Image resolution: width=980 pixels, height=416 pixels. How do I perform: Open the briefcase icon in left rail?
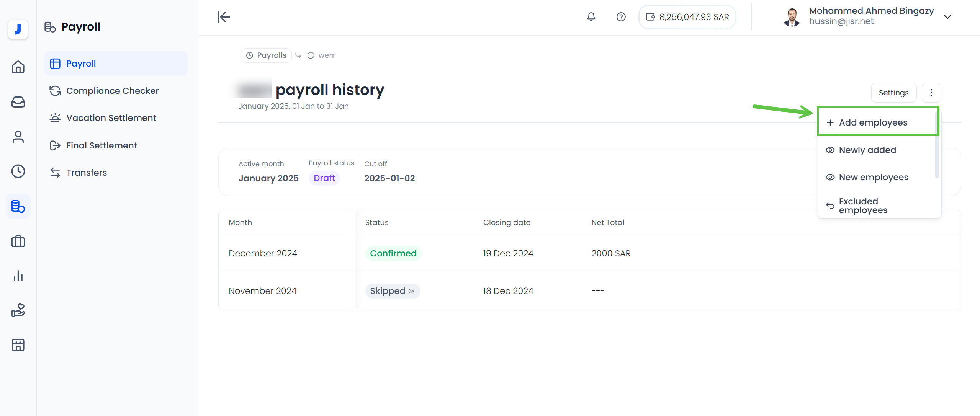point(18,241)
